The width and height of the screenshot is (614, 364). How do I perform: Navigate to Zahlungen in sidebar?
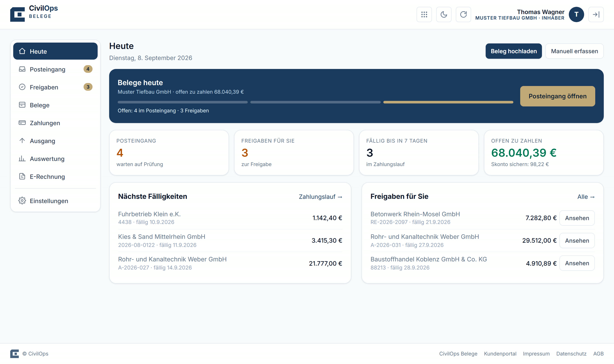coord(55,123)
